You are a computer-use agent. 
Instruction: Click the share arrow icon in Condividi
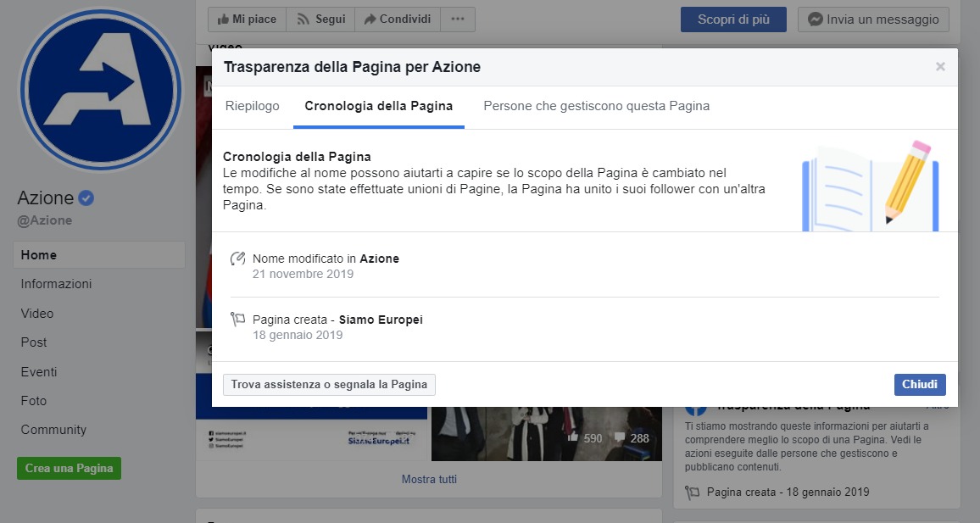point(370,19)
